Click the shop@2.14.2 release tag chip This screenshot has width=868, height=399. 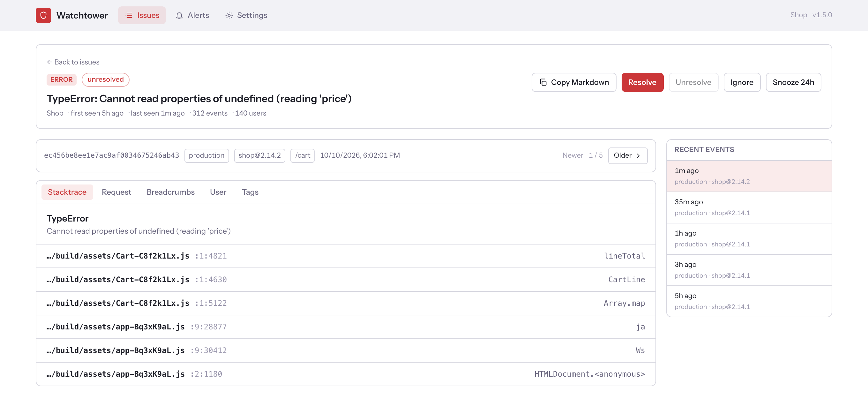point(259,156)
